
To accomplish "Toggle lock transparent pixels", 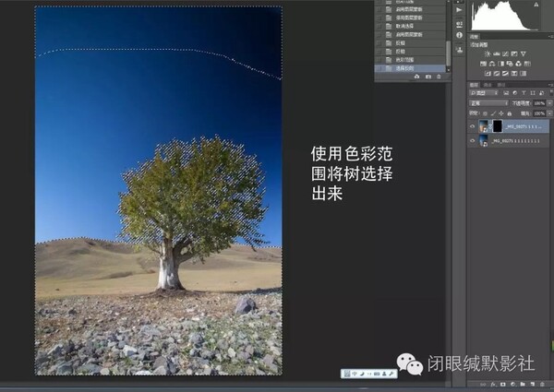I will pos(485,113).
